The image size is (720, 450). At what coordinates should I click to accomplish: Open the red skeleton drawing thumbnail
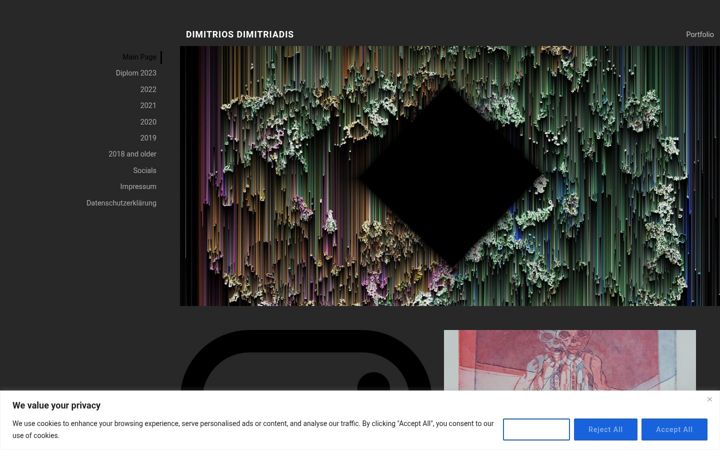[x=569, y=360]
